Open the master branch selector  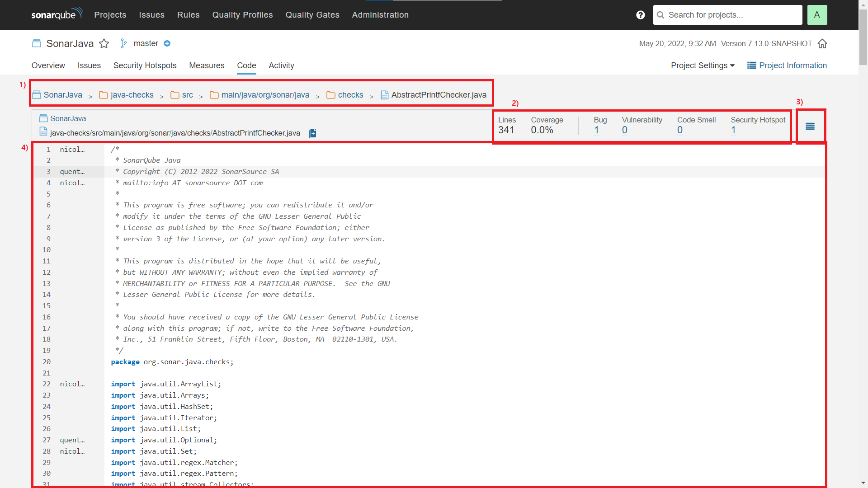pyautogui.click(x=146, y=43)
